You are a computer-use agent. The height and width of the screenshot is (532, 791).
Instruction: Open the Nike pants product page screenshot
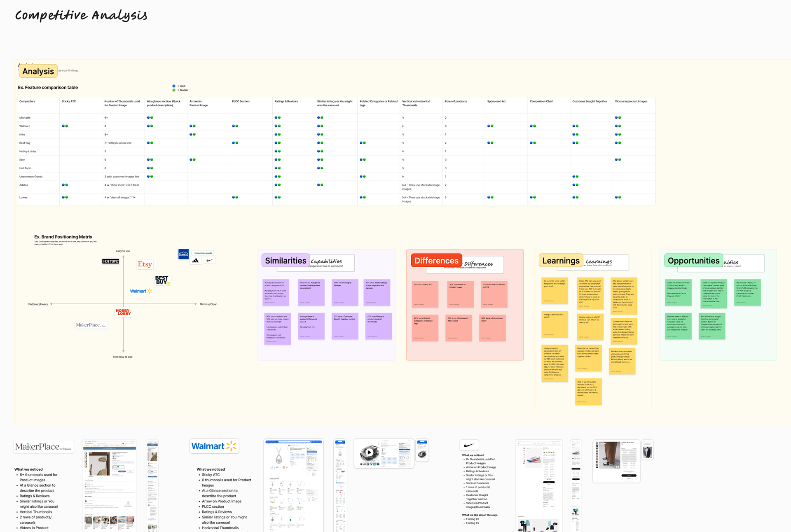tap(616, 461)
